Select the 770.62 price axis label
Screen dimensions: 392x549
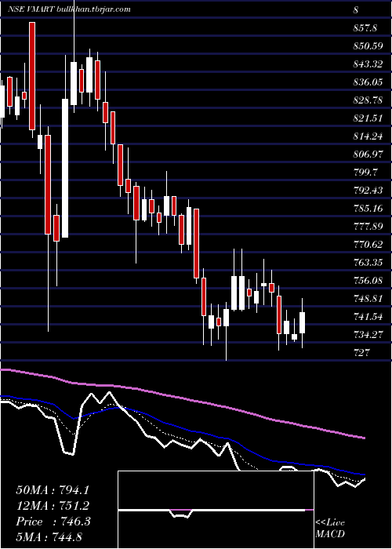(x=368, y=245)
